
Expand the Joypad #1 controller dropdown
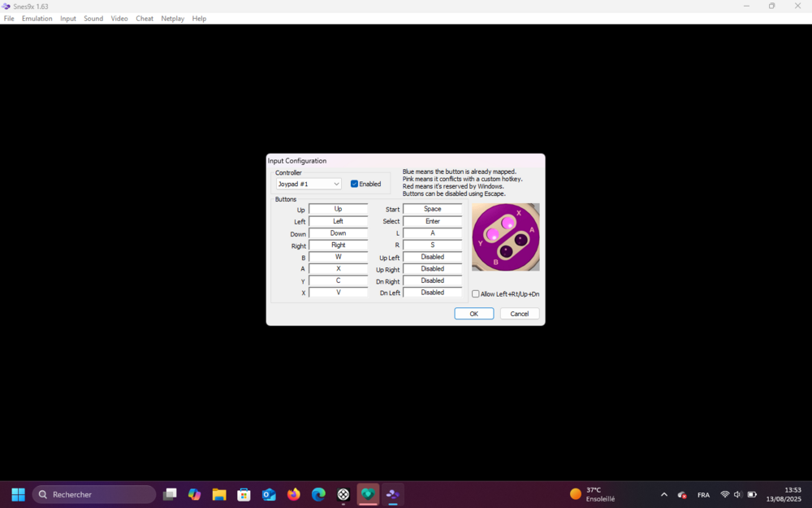[x=309, y=184]
